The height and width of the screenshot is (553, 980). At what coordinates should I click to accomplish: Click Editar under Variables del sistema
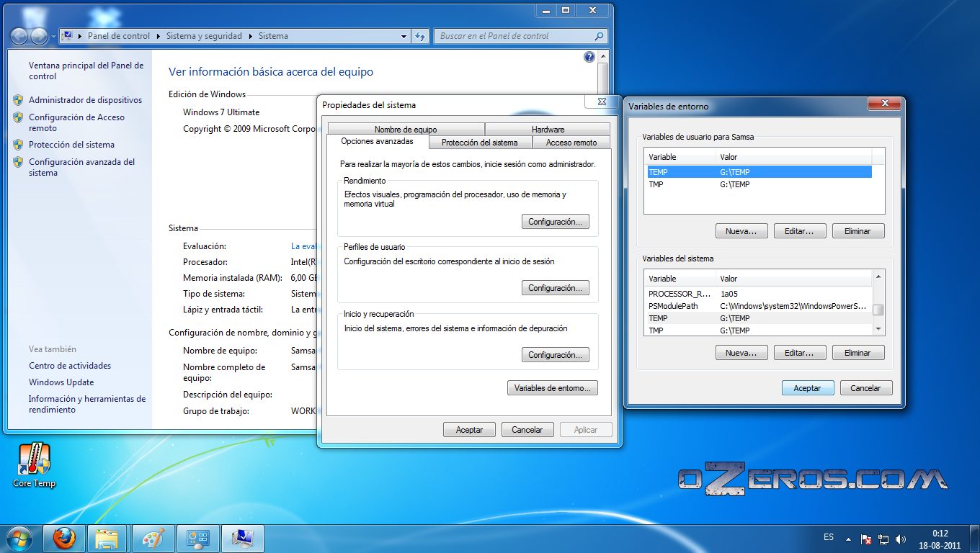coord(799,353)
